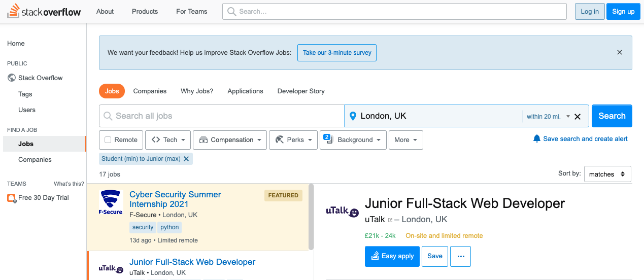
Task: Click the F-Secure company logo
Action: (x=111, y=202)
